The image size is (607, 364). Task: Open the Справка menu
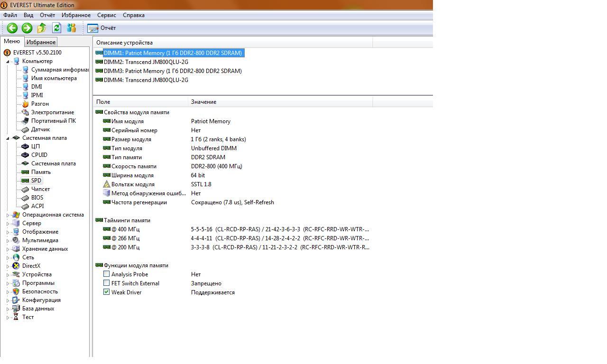(x=134, y=15)
